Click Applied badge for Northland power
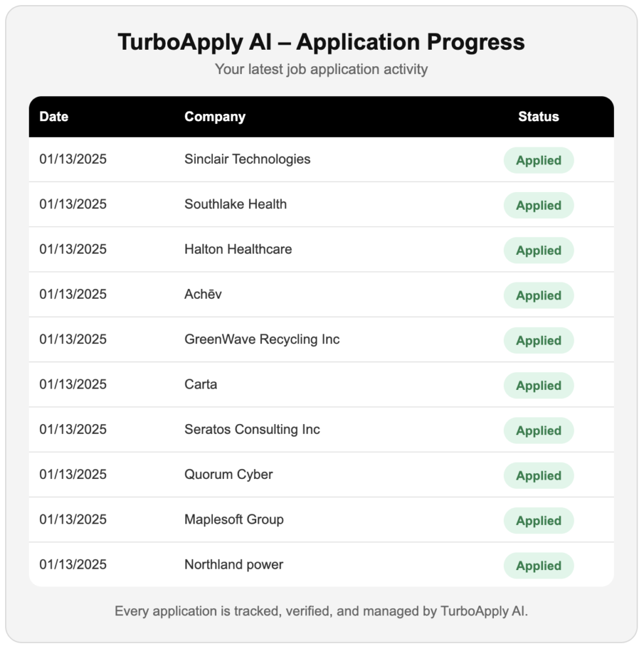The height and width of the screenshot is (671, 644). pyautogui.click(x=538, y=566)
